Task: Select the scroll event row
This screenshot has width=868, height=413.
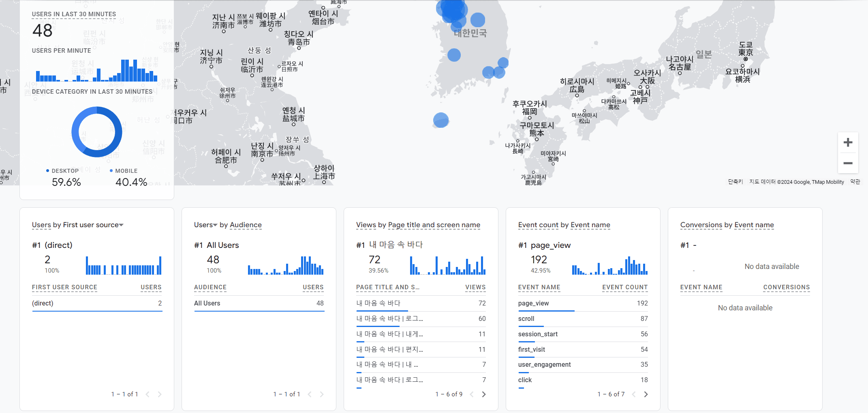Action: pyautogui.click(x=583, y=319)
